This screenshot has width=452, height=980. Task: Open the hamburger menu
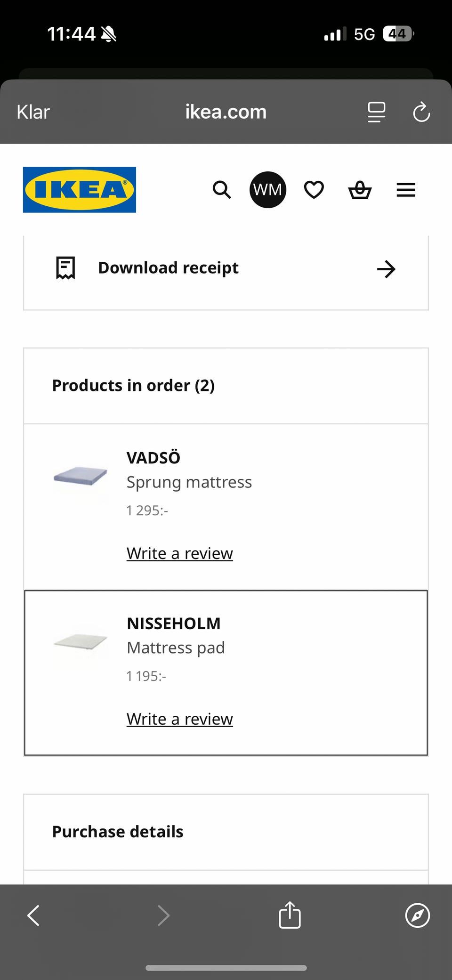[406, 190]
